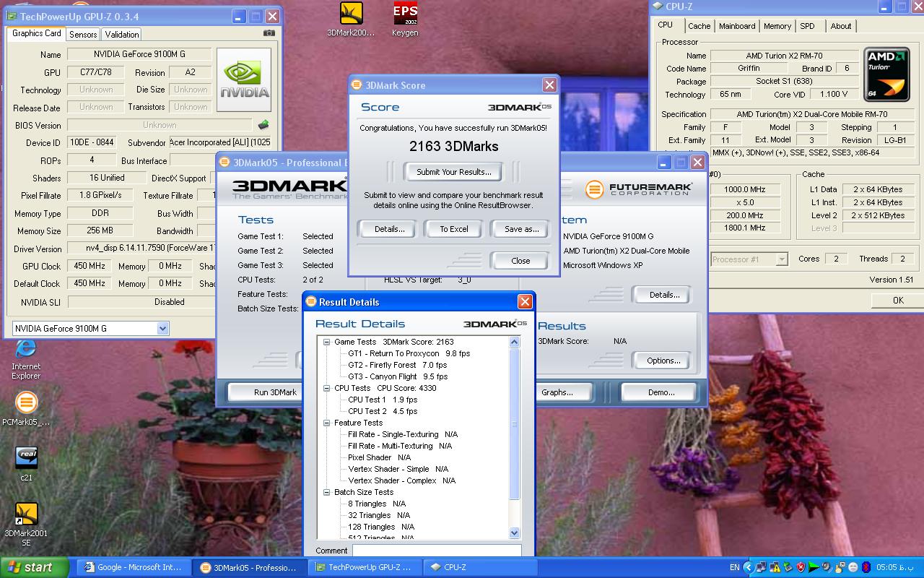Collapse the Batch Size Tests tree node
The width and height of the screenshot is (924, 578).
[326, 492]
